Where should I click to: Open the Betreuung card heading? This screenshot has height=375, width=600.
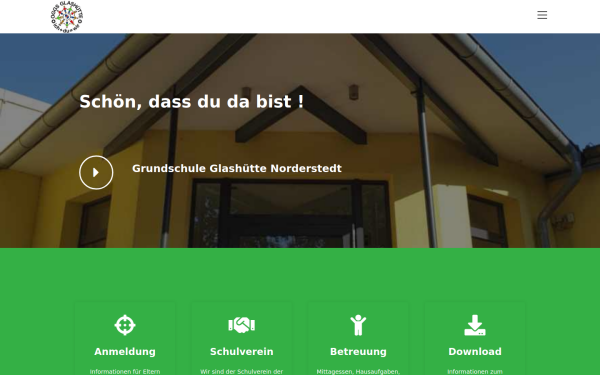tap(358, 351)
